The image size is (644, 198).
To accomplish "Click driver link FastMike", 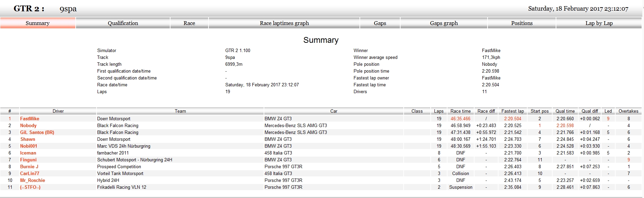I will click(30, 119).
